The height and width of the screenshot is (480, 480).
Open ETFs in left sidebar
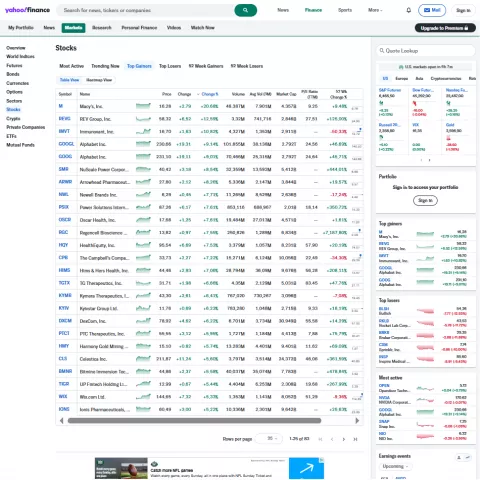11,136
